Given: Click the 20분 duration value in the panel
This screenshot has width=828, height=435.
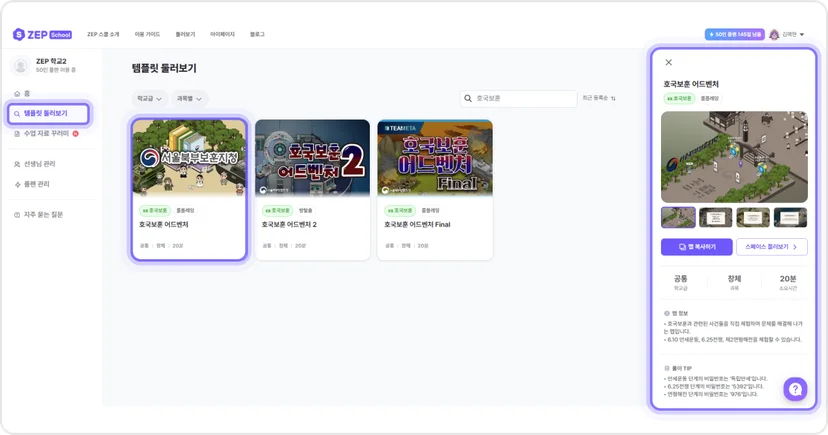Looking at the screenshot, I should 787,279.
